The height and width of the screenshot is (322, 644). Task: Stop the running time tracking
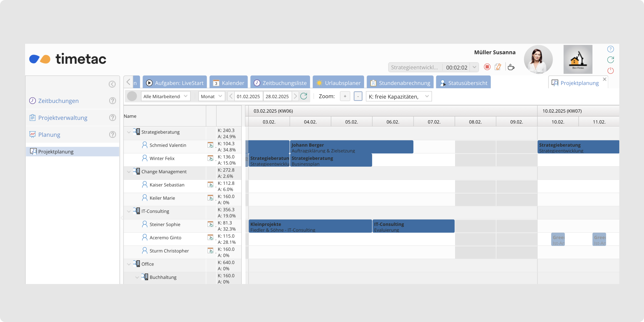pos(487,67)
